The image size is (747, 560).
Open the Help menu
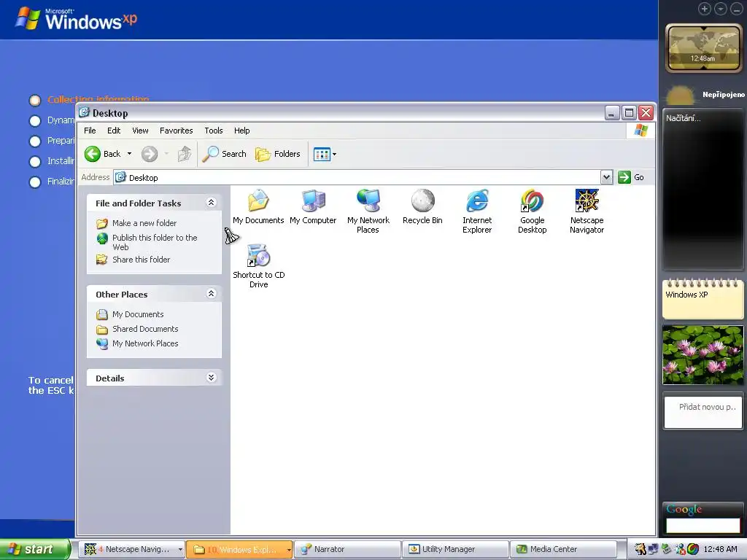[241, 131]
